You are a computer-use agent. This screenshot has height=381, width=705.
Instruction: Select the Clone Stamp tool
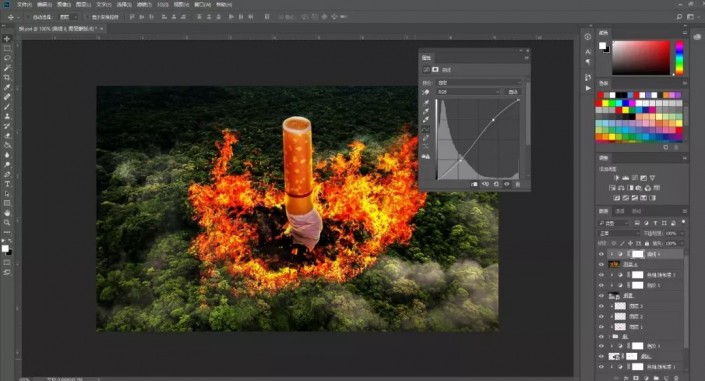[x=7, y=116]
